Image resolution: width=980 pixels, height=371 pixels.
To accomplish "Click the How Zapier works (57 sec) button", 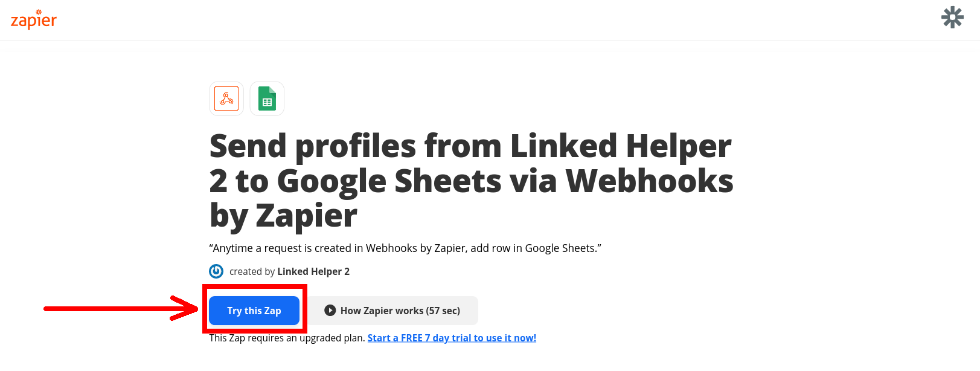I will (x=392, y=311).
